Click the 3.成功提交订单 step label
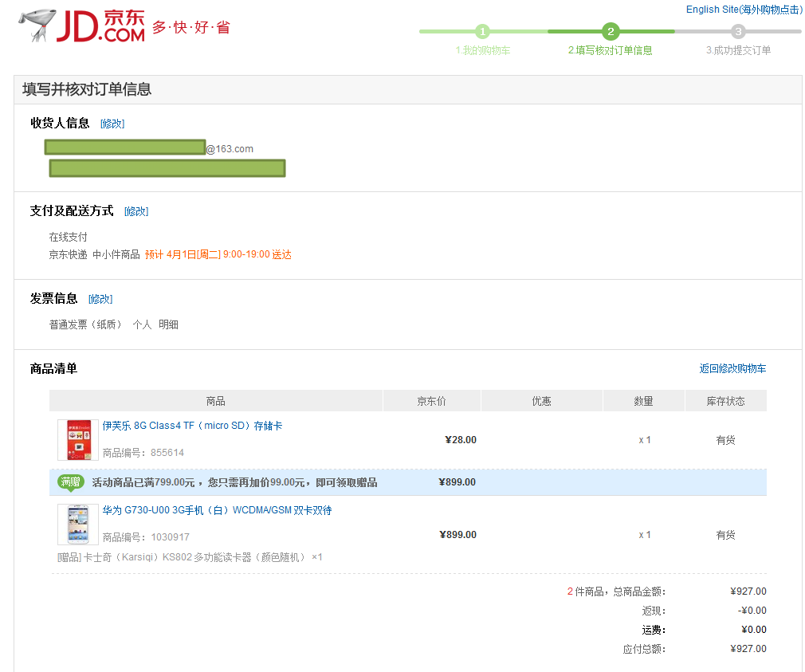The image size is (805, 672). coord(738,50)
